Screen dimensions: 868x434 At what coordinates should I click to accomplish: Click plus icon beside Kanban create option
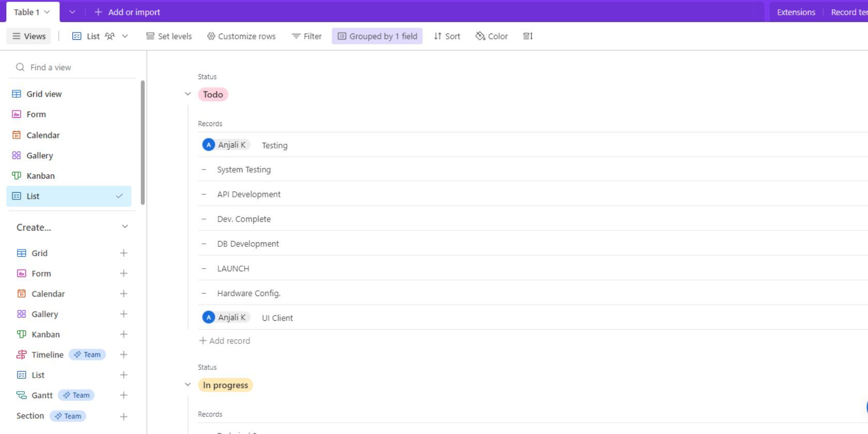[123, 334]
